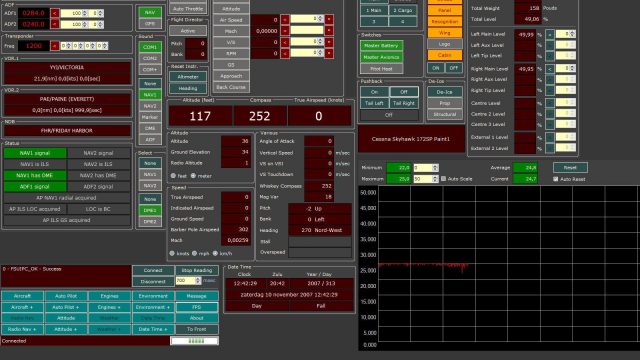Click the red asterisk button in V/S row

point(329,42)
